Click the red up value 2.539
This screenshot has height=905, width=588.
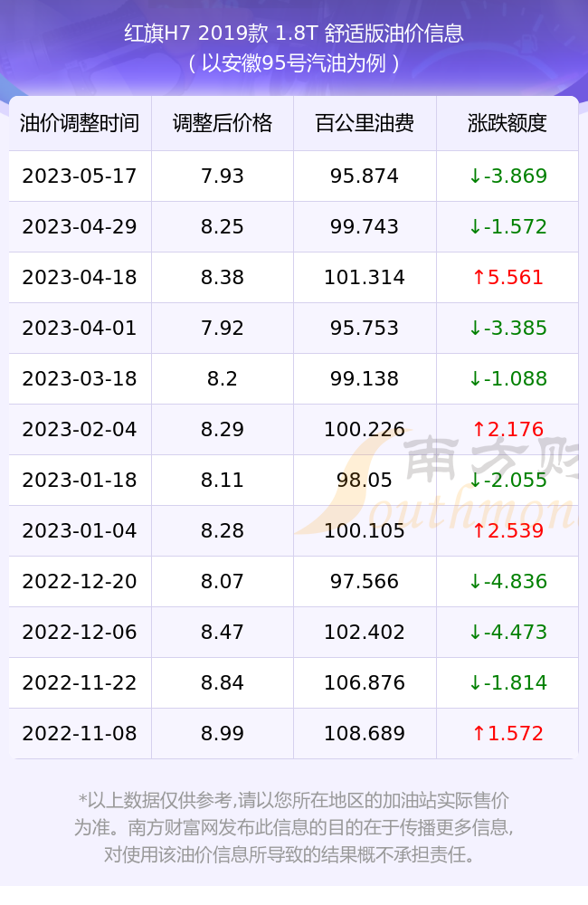click(x=507, y=530)
